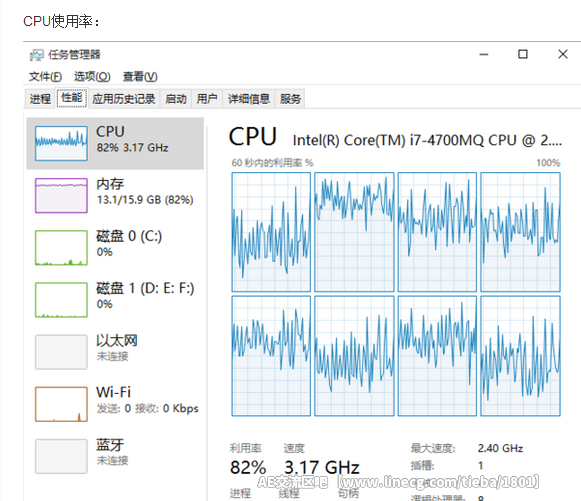Image resolution: width=581 pixels, height=501 pixels.
Task: Select the 磁盘 1 (D: E: F:) graph thumbnail
Action: click(x=62, y=300)
